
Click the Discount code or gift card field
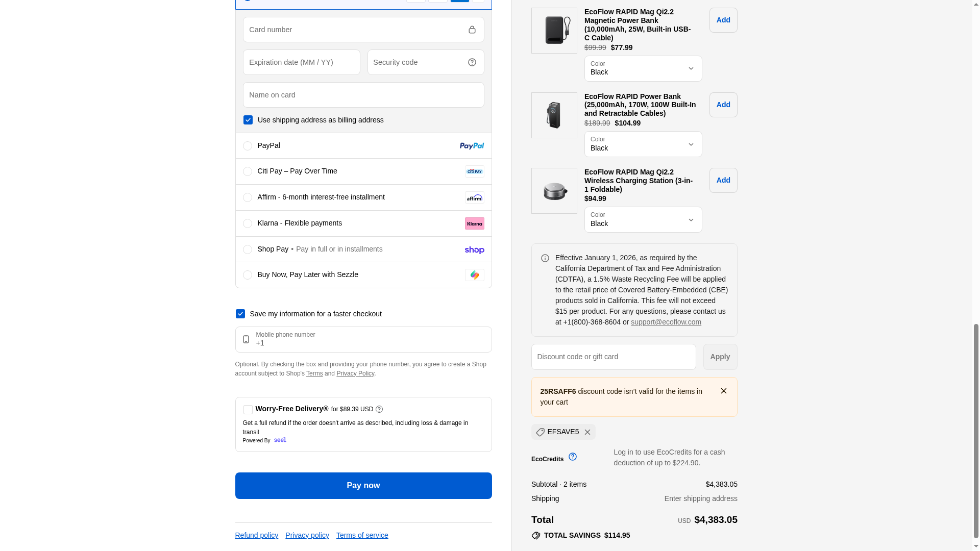613,357
